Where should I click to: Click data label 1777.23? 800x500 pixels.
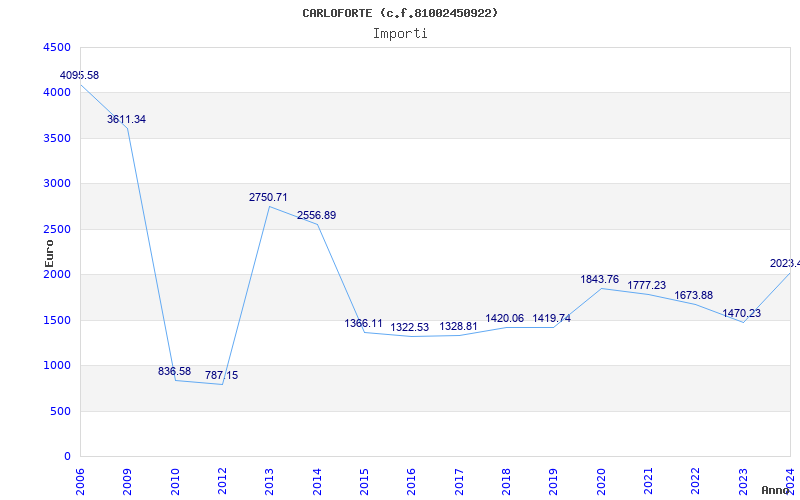tap(646, 286)
